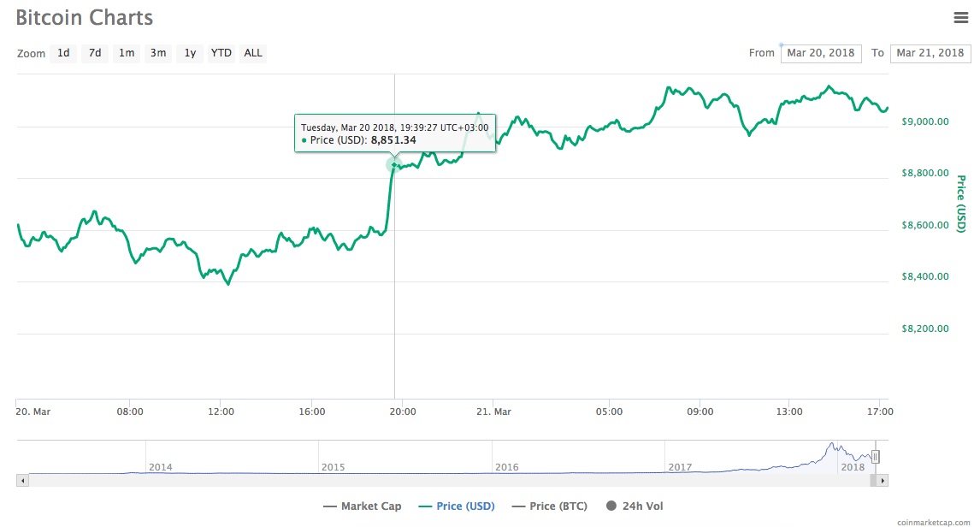This screenshot has height=527, width=980.
Task: Click the 05:00 time axis label
Action: 610,412
